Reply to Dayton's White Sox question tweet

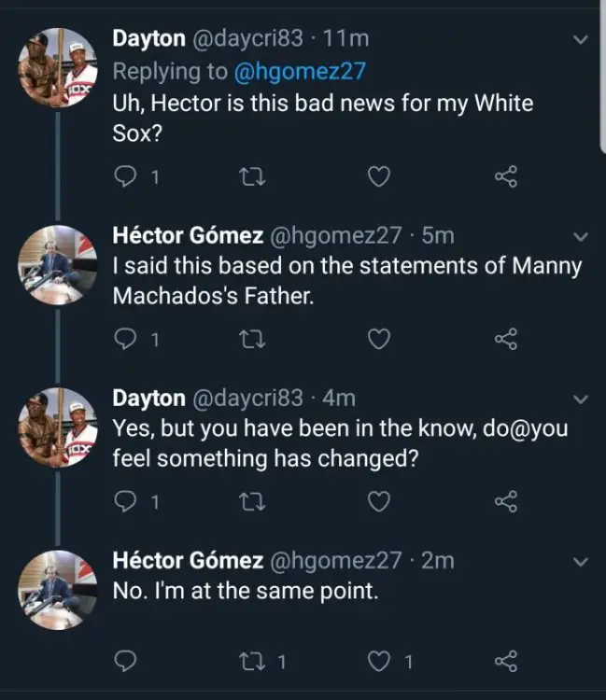(125, 177)
